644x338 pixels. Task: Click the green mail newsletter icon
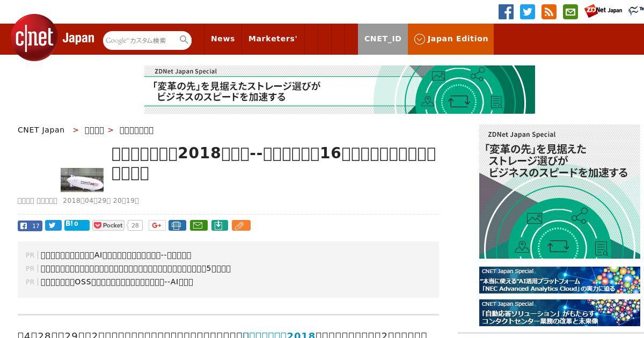(x=570, y=12)
